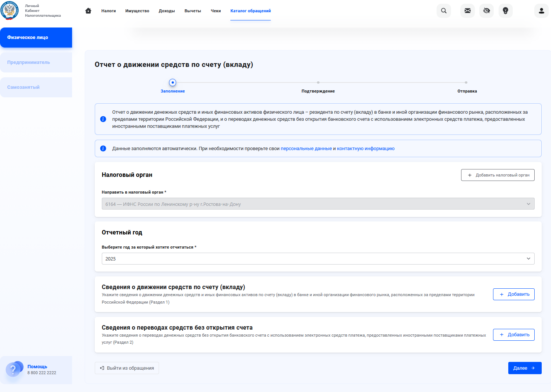Follow the персональные данные link
Screen dimensions: 551x392
[x=306, y=149]
